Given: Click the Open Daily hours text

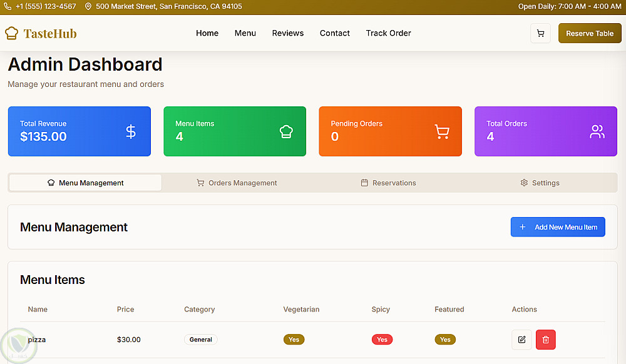Looking at the screenshot, I should (x=570, y=6).
